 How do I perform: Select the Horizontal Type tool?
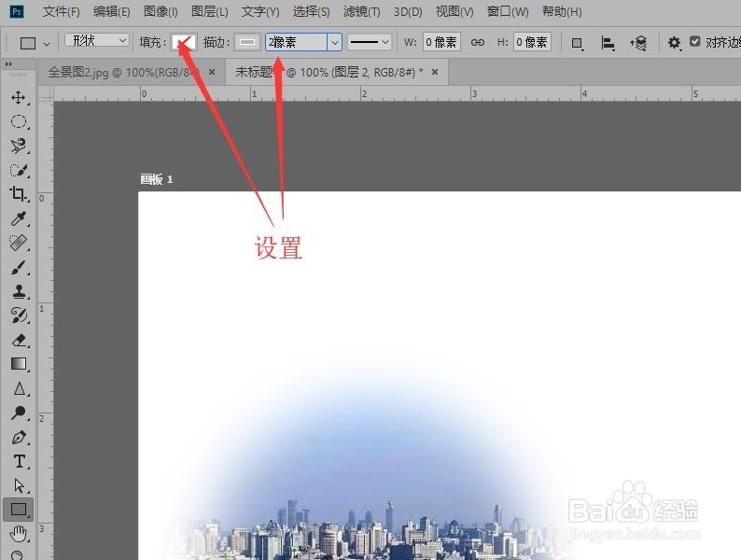tap(19, 461)
